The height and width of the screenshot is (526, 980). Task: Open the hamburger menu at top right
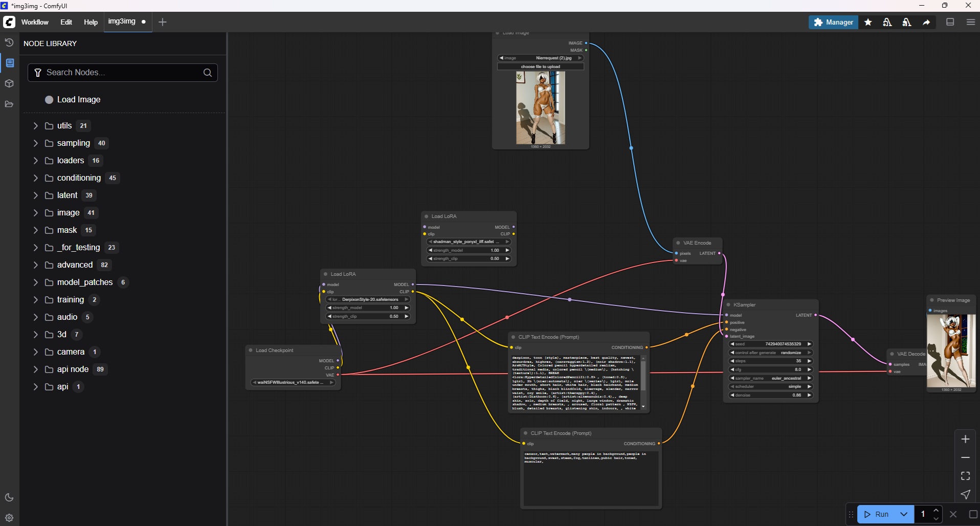(970, 22)
